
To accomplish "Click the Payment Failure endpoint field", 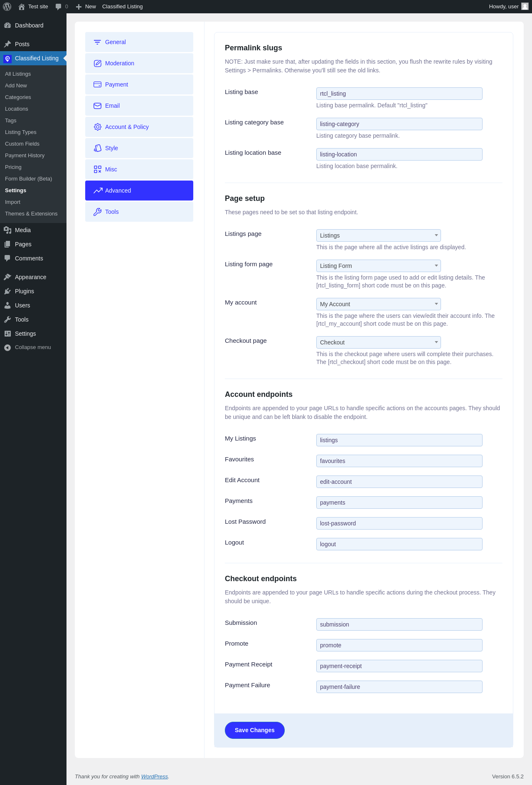I will click(399, 687).
